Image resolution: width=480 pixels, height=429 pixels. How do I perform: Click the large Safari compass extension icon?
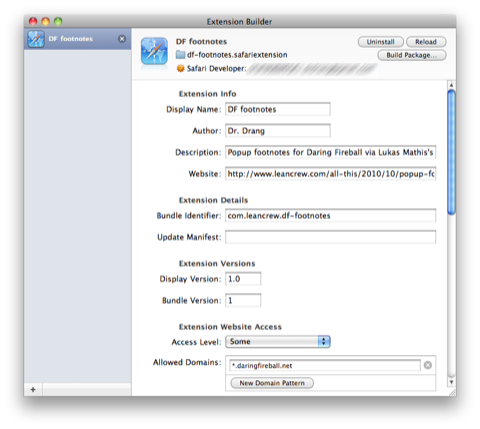click(x=154, y=51)
